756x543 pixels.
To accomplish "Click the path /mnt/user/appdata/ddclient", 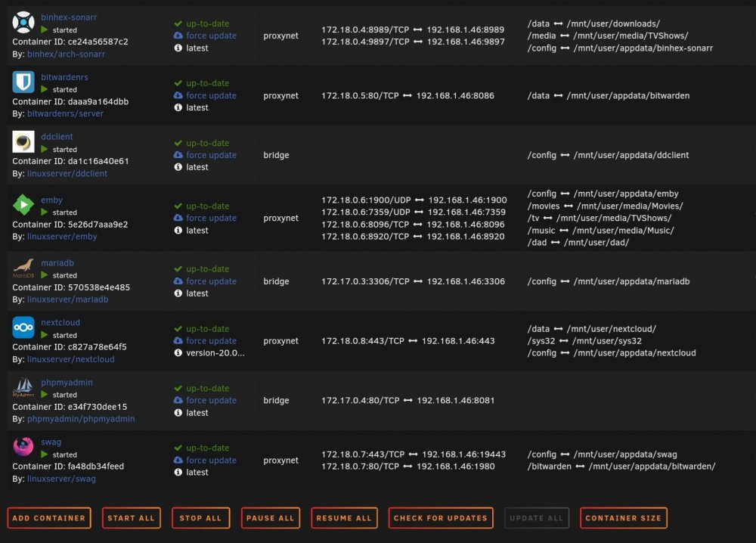I will (x=631, y=155).
